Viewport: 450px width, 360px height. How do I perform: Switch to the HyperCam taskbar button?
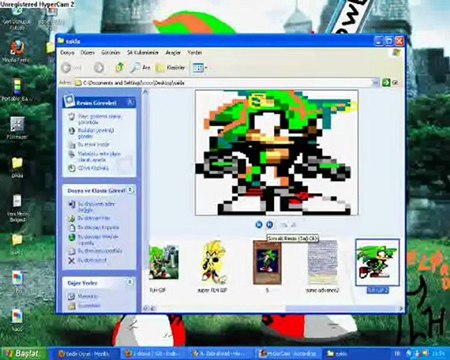[288, 354]
